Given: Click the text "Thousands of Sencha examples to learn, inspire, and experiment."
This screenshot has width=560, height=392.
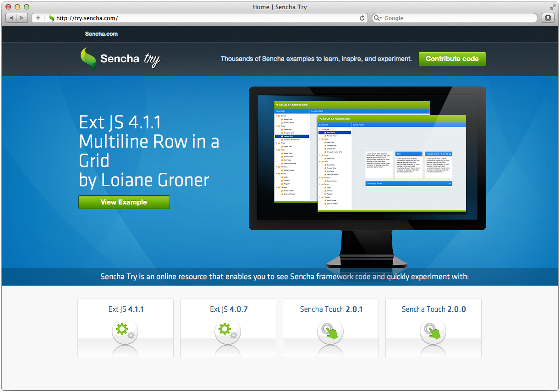Looking at the screenshot, I should pos(316,59).
